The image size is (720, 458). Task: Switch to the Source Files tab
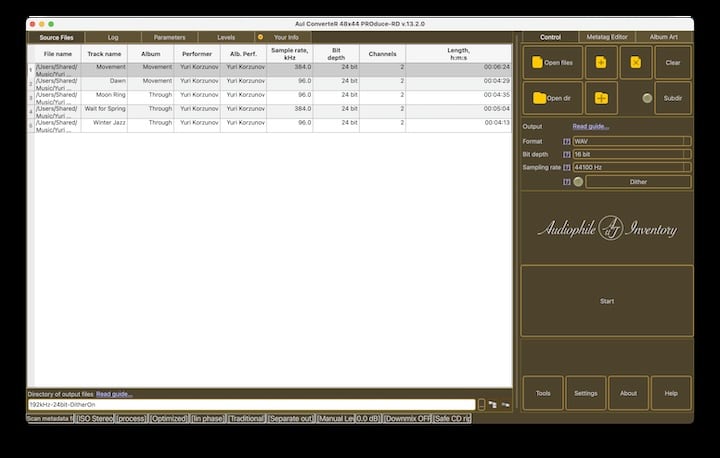pos(56,37)
